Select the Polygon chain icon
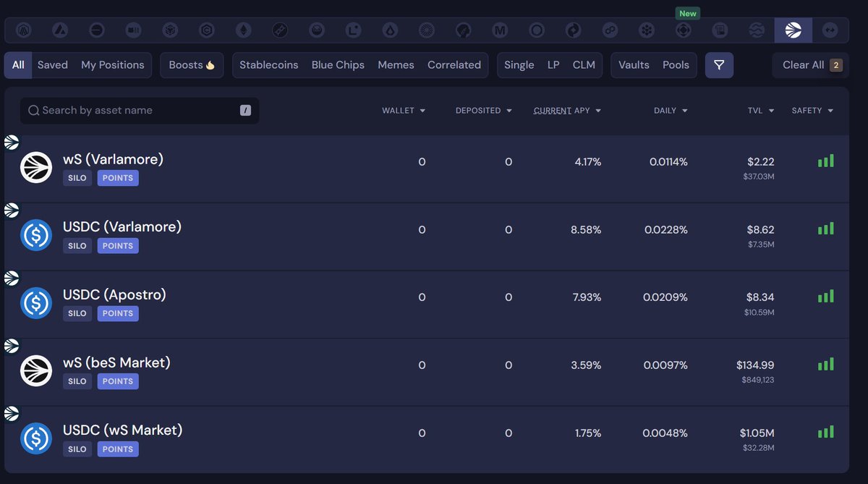 click(610, 30)
